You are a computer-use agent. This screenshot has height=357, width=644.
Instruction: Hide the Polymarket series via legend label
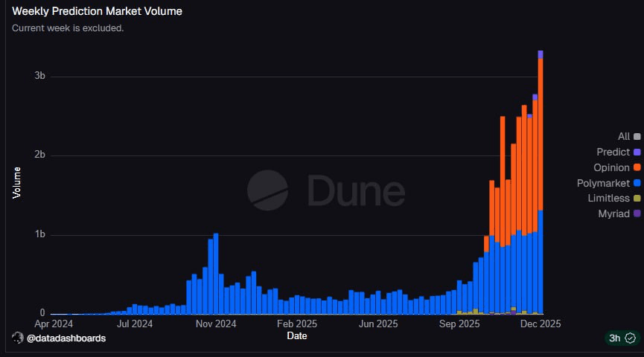click(604, 183)
